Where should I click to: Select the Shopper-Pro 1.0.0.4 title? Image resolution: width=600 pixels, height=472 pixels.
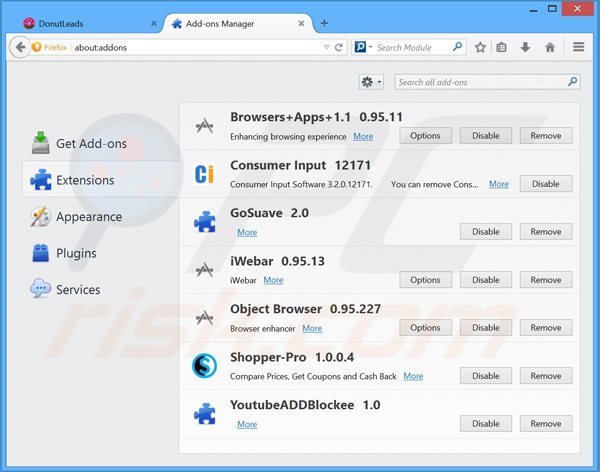(292, 357)
